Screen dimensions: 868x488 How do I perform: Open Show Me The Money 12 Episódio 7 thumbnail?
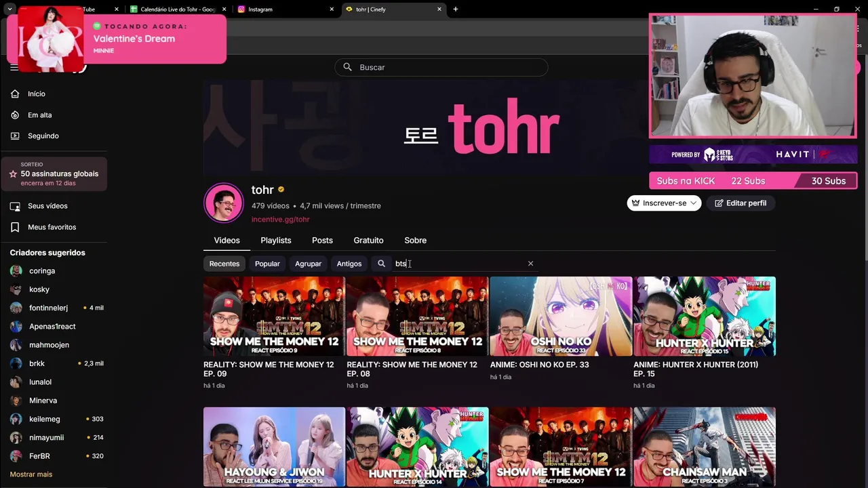click(x=561, y=447)
